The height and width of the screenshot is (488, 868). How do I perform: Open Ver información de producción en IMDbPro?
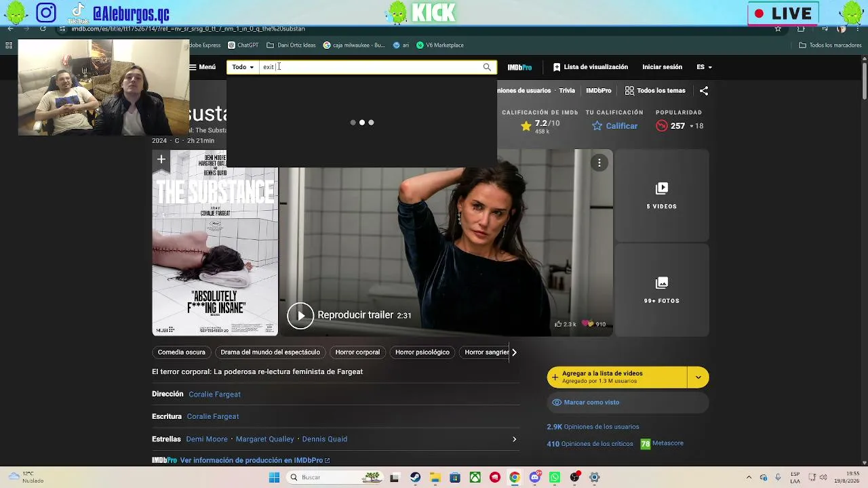click(x=255, y=461)
